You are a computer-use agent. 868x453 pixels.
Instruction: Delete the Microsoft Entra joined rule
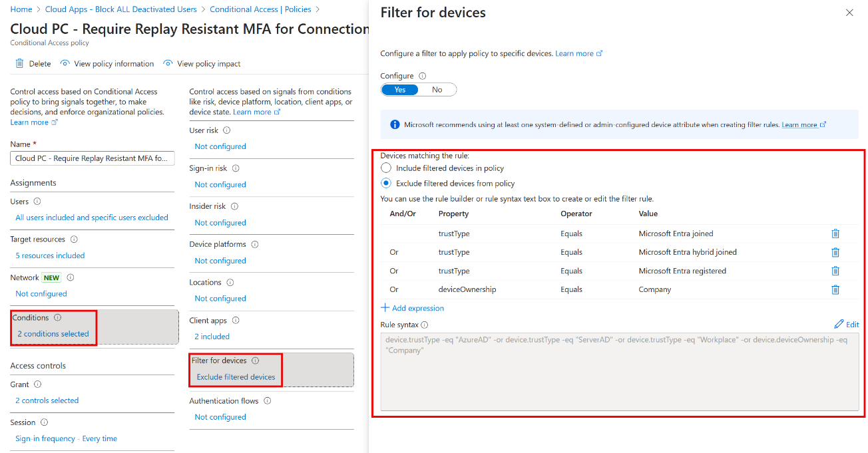[835, 233]
